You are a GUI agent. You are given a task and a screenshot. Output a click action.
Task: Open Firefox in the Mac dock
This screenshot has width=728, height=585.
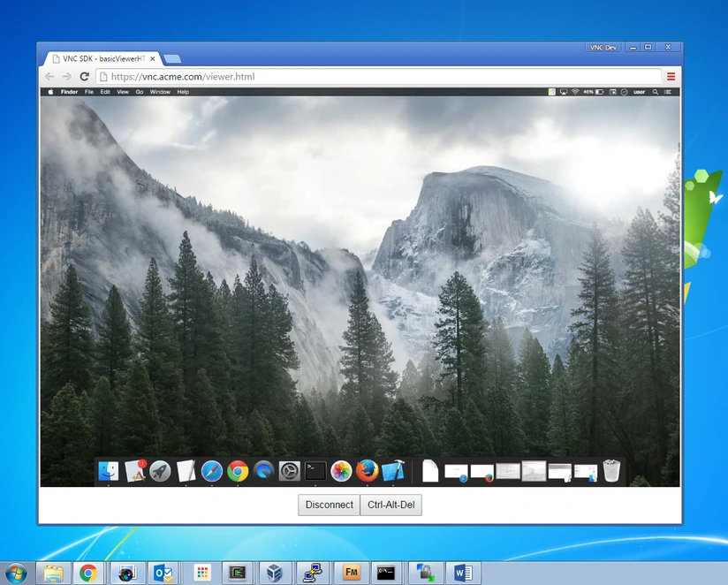367,471
